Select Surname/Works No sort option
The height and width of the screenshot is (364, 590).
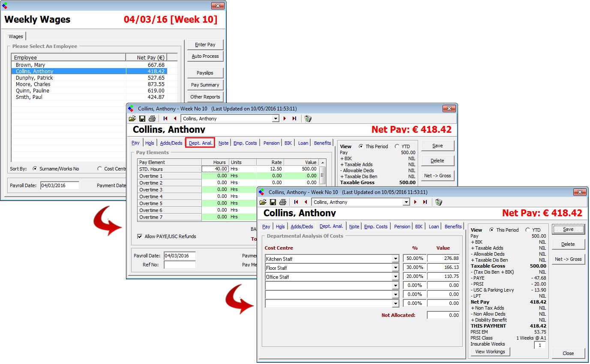[35, 169]
